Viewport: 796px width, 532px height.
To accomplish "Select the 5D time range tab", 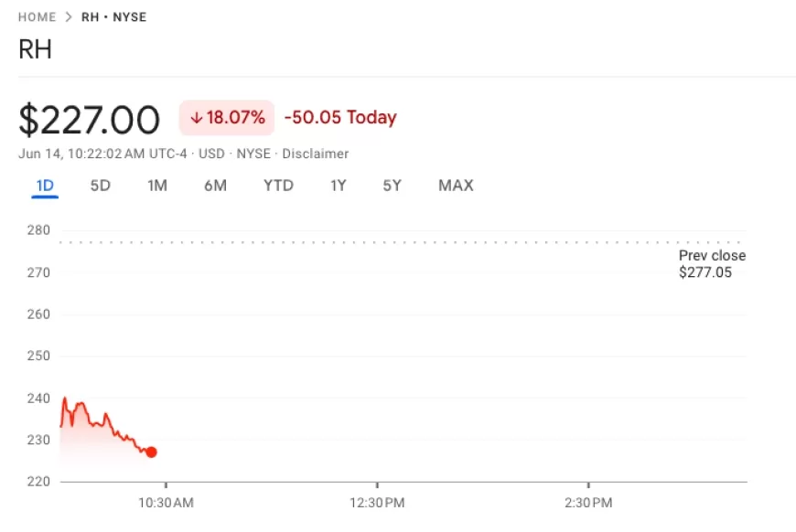I will coord(101,186).
